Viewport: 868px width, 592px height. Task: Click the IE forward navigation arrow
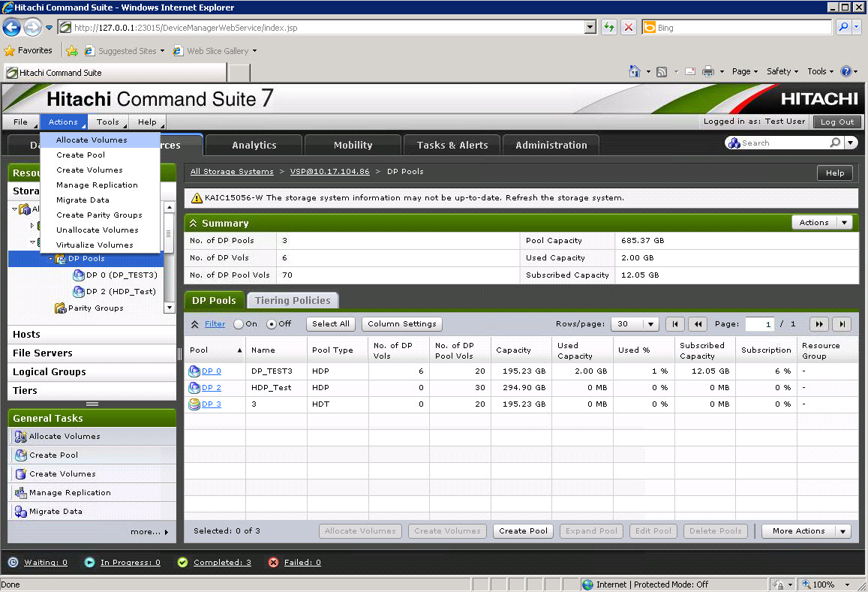pos(33,27)
